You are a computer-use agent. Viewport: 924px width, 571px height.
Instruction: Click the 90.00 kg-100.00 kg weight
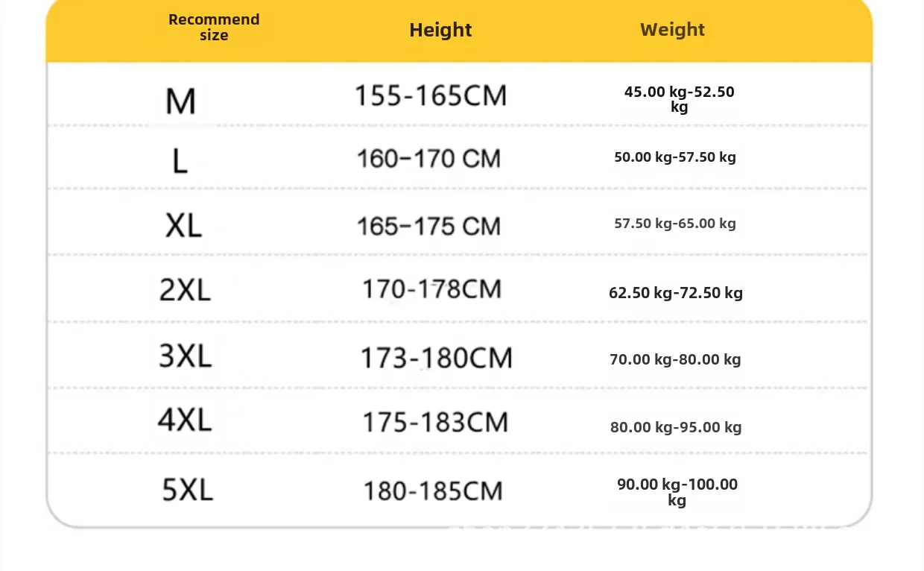click(677, 492)
